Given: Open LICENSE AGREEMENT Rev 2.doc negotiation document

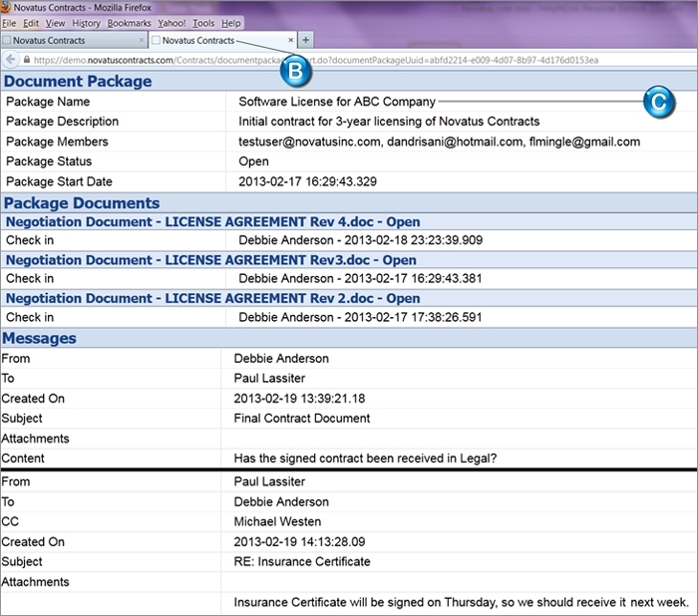Looking at the screenshot, I should (x=212, y=298).
